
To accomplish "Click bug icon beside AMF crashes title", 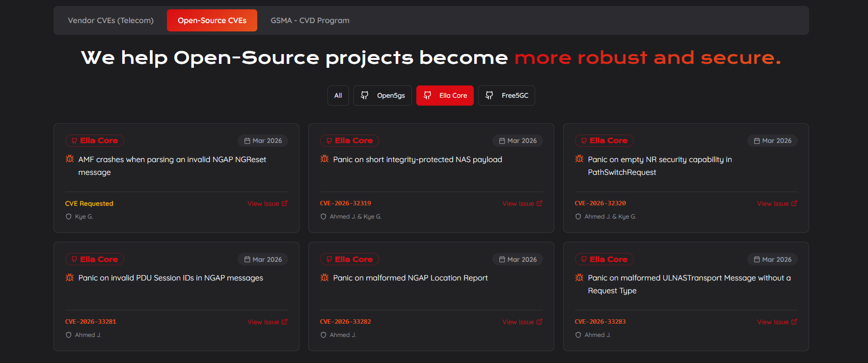I will point(70,159).
